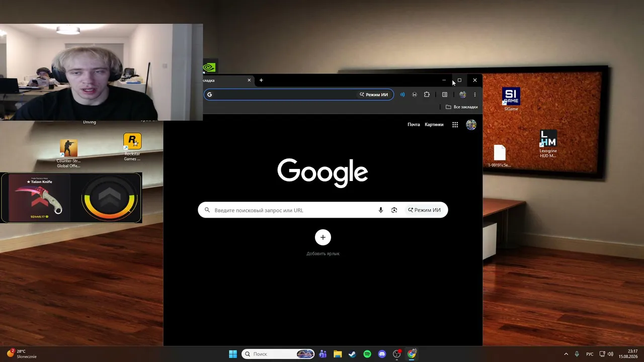The height and width of the screenshot is (362, 644).
Task: Minimize the Chrome window
Action: pyautogui.click(x=444, y=80)
